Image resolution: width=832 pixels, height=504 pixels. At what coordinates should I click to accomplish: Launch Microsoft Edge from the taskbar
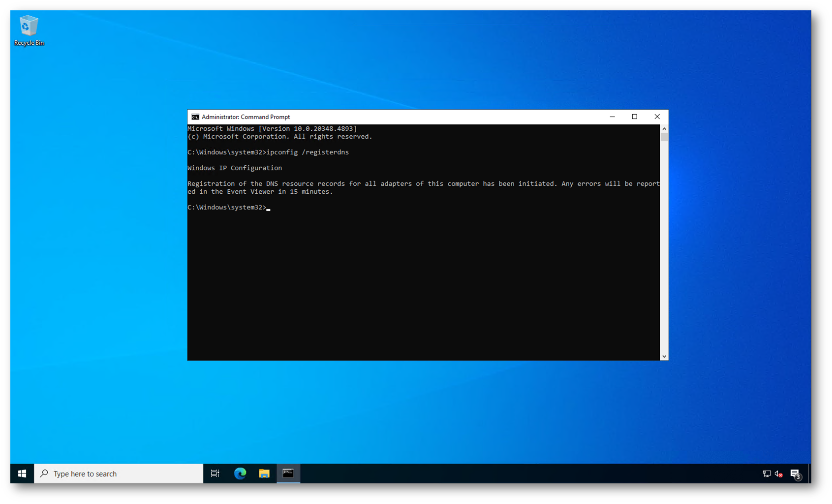click(x=240, y=474)
